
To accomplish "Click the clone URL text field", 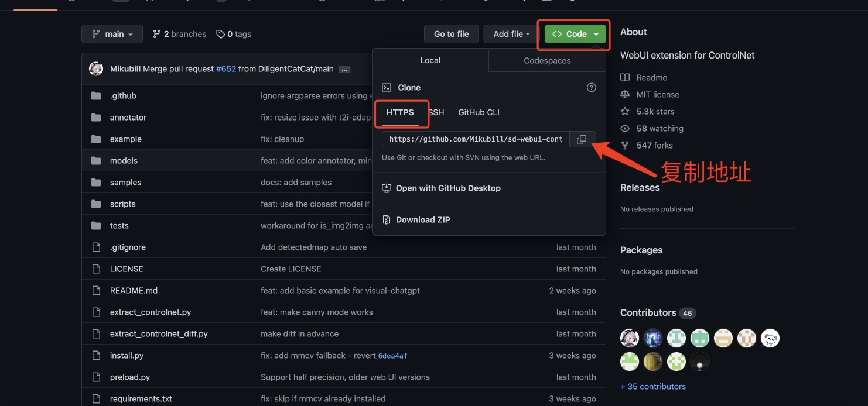I will (476, 139).
